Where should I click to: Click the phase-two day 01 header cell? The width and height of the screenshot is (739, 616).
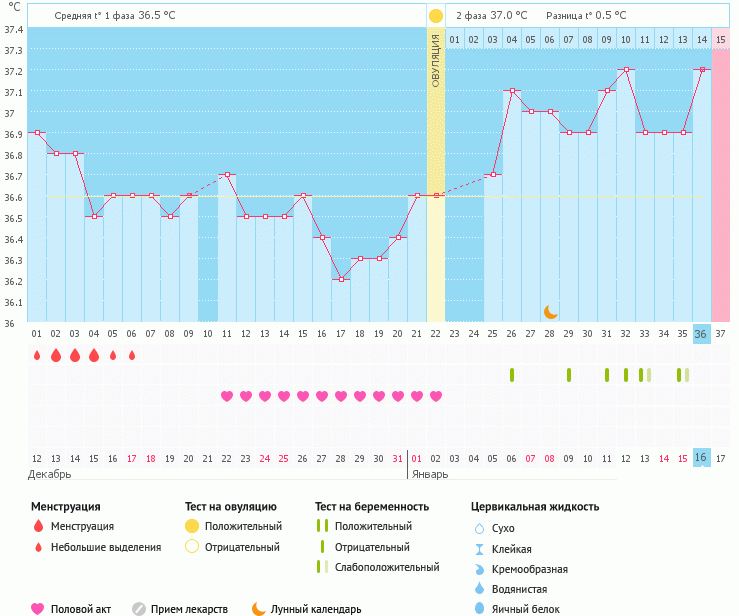click(x=454, y=40)
